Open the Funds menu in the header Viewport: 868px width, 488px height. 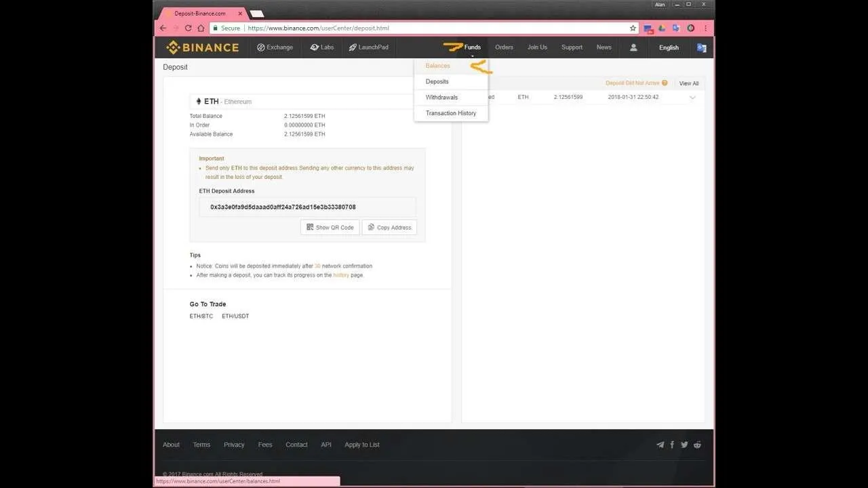[473, 47]
